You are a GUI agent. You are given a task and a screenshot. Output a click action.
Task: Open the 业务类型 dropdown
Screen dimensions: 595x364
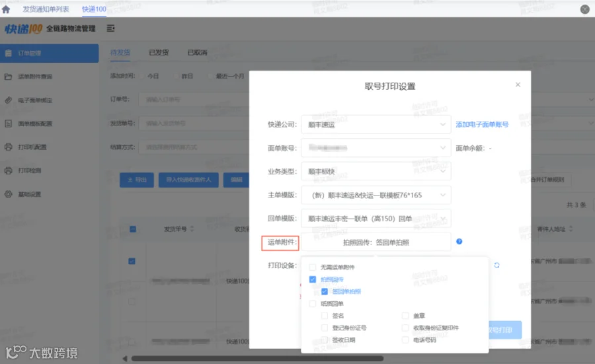click(x=376, y=171)
